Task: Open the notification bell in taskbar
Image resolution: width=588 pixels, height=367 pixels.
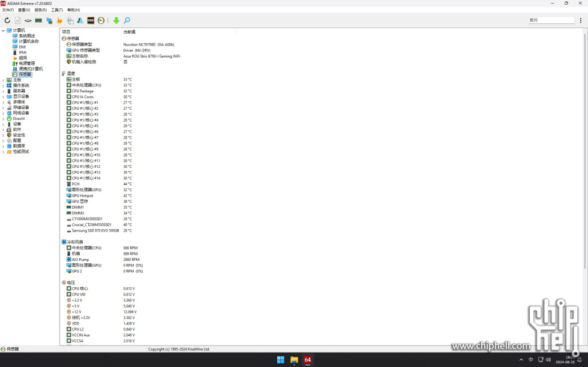Action: pyautogui.click(x=580, y=360)
